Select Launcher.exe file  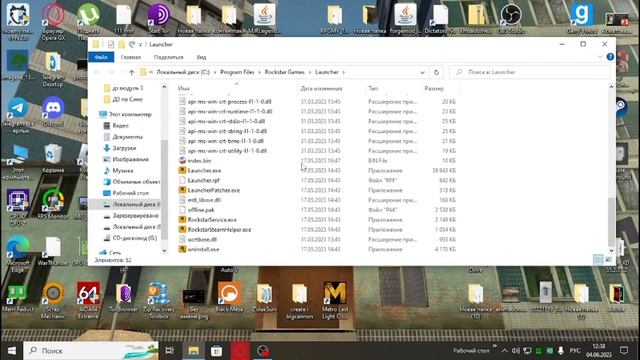[204, 171]
